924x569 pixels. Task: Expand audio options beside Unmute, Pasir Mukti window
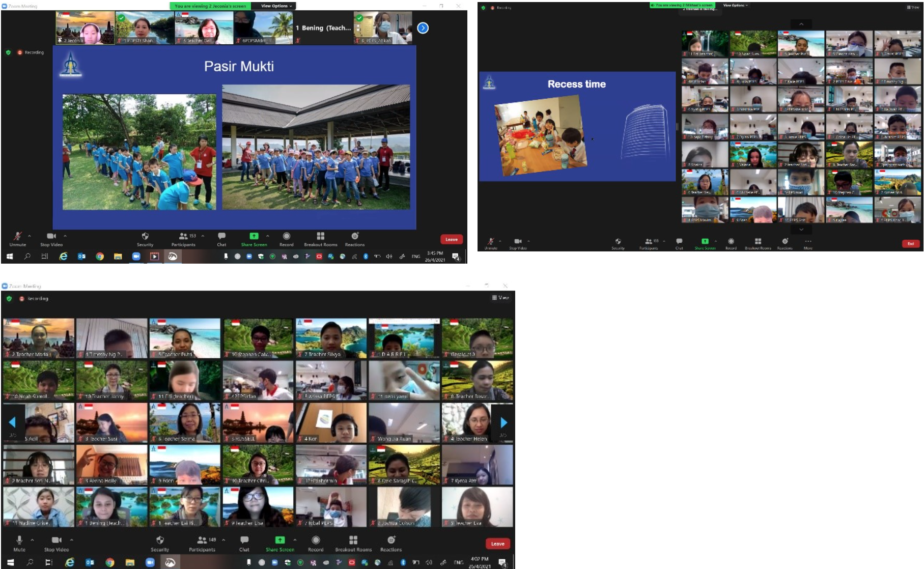tap(30, 236)
